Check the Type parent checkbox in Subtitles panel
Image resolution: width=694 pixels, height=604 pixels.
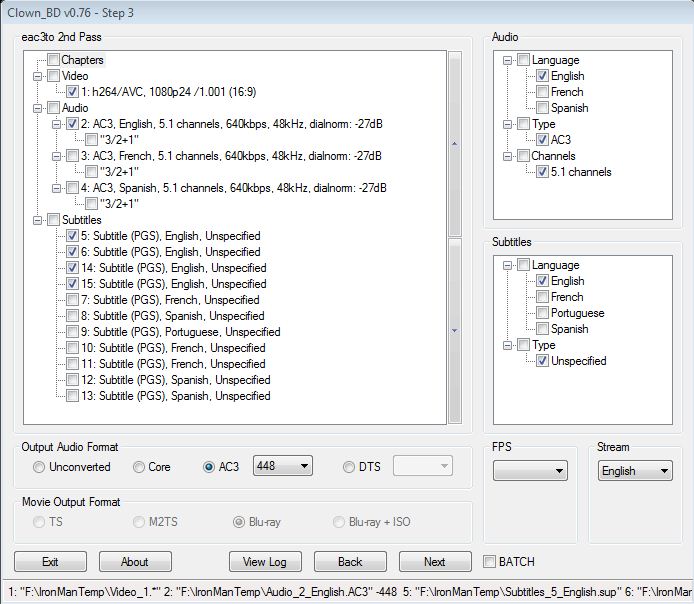click(x=523, y=345)
